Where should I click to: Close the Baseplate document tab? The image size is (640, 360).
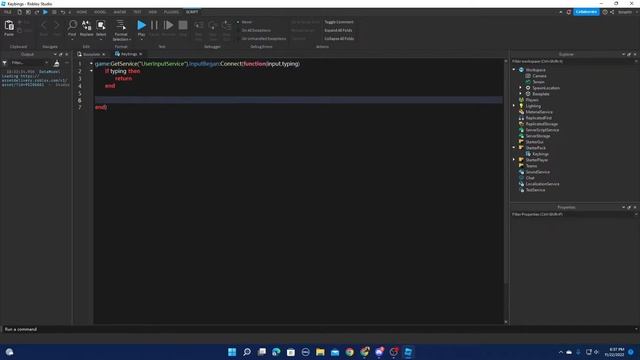click(x=104, y=54)
